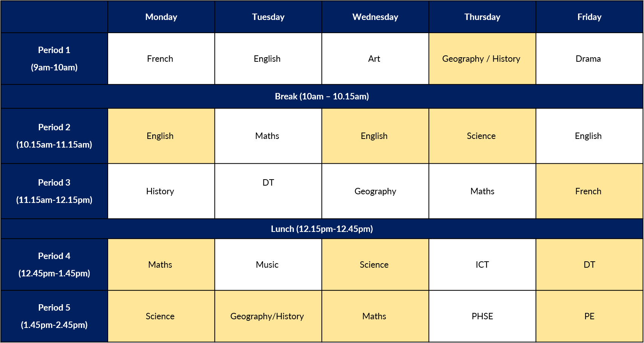Click the DT cell in Tuesday Period 3
Screen dimensions: 644x343
coord(268,191)
